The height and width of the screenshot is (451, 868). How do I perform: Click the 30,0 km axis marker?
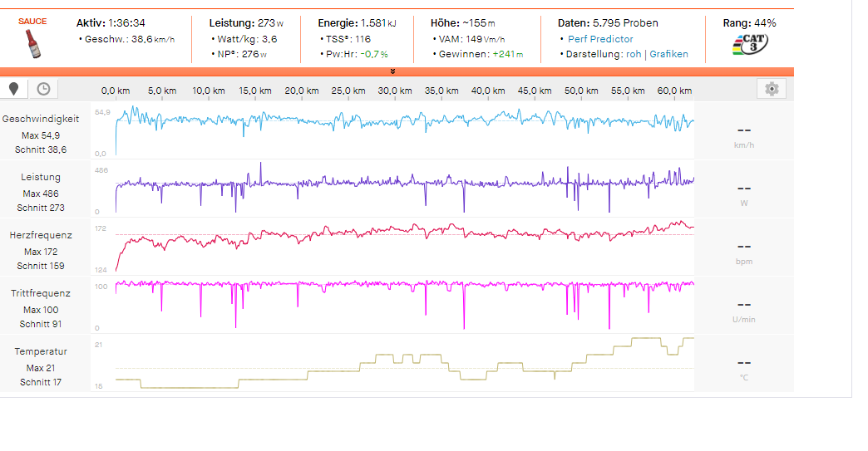(x=395, y=91)
